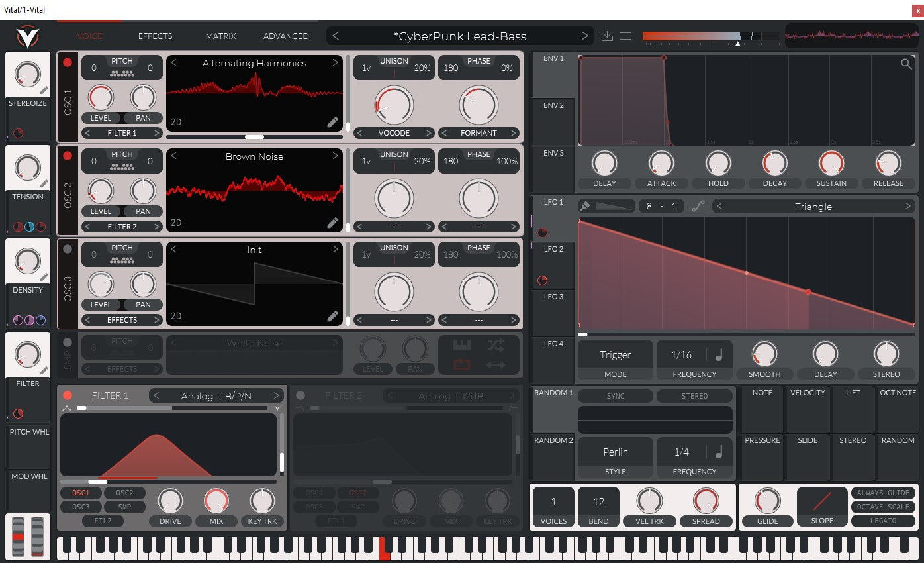
Task: Click the LFO frequency note icon
Action: tap(719, 355)
